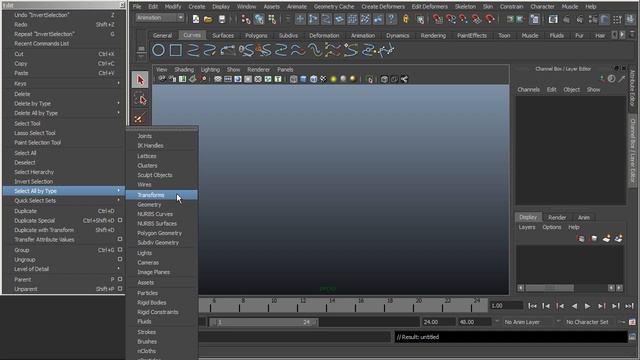Image resolution: width=640 pixels, height=360 pixels.
Task: Click the checkered texture viewport icon
Action: [x=323, y=79]
